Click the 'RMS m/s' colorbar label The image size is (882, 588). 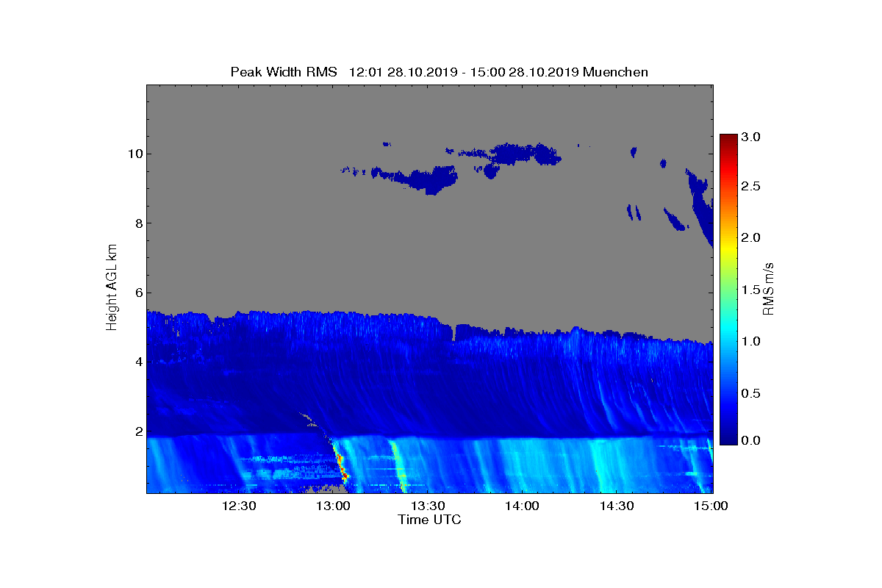[x=769, y=288]
